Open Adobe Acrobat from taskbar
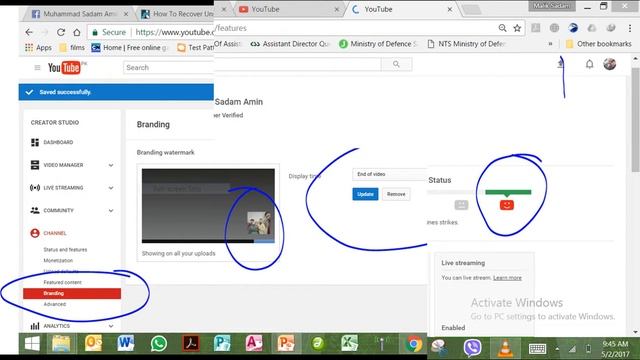This screenshot has width=640, height=360. (x=191, y=344)
